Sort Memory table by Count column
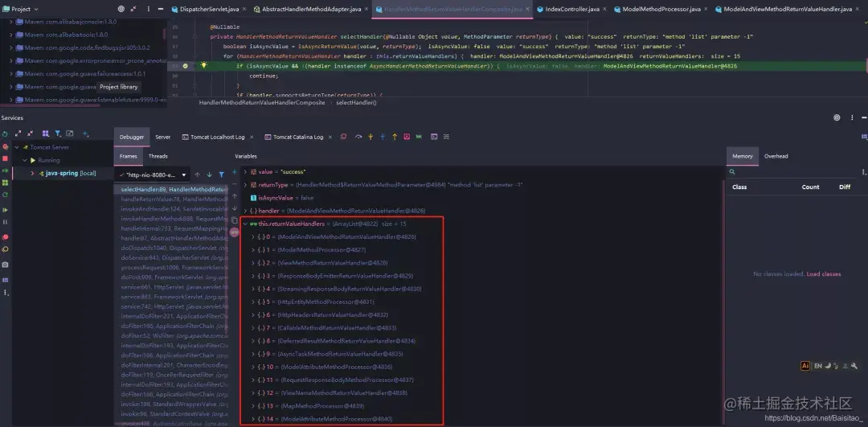 (x=810, y=187)
